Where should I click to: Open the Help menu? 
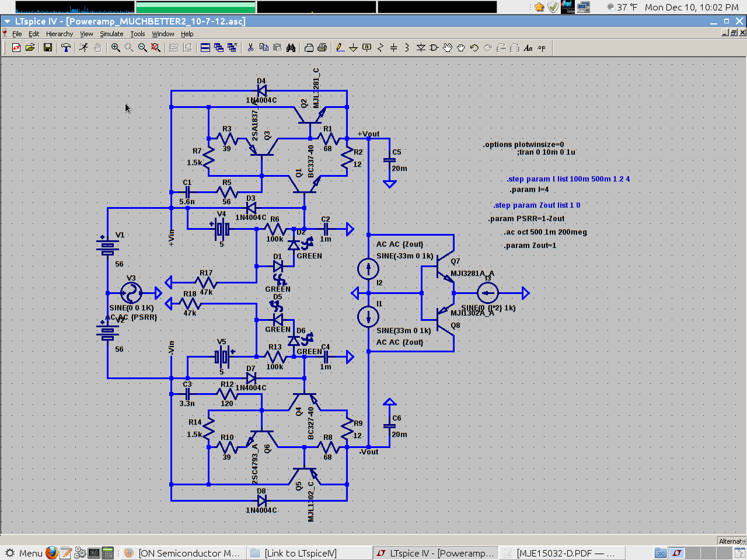(x=187, y=34)
